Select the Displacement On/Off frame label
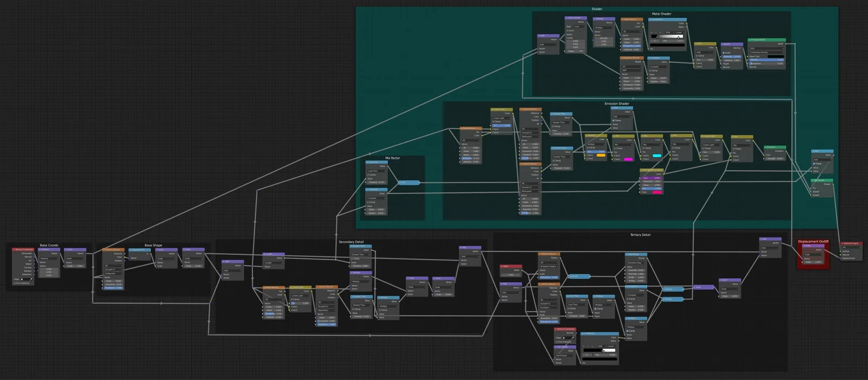868x380 pixels. coord(813,241)
